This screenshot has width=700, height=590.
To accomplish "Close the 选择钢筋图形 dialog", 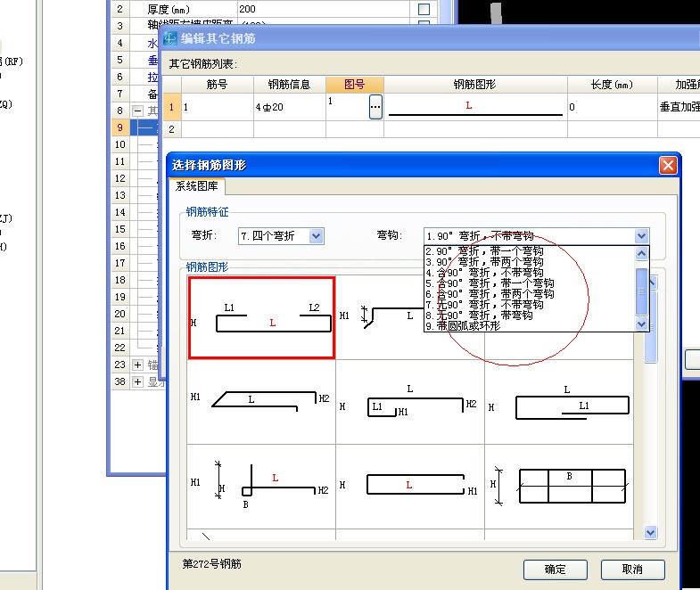I will [668, 165].
